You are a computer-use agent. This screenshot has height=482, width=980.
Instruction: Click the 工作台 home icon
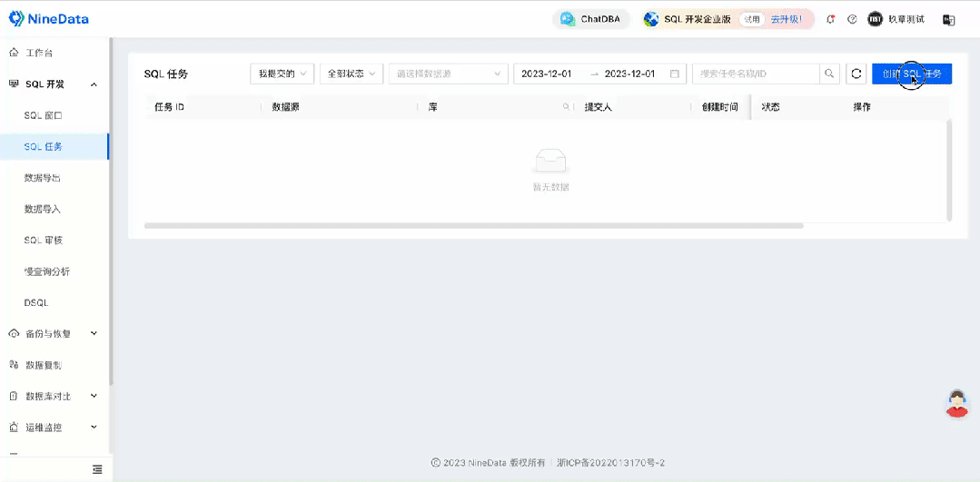coord(14,53)
